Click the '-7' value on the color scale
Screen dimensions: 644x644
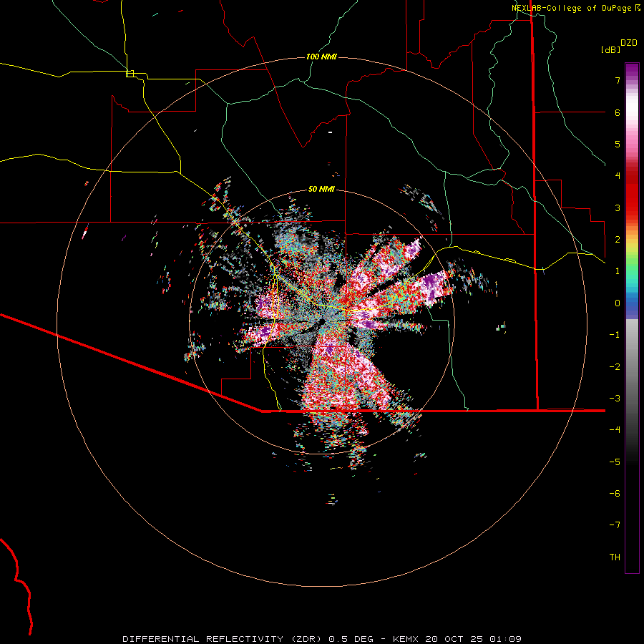click(x=615, y=525)
